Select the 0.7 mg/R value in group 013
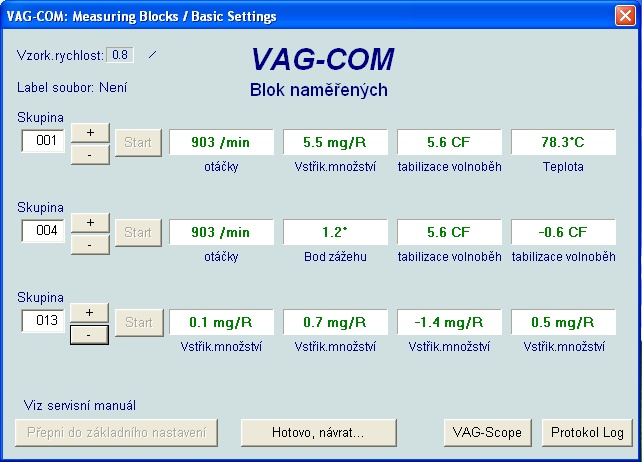This screenshot has width=642, height=462. 335,322
